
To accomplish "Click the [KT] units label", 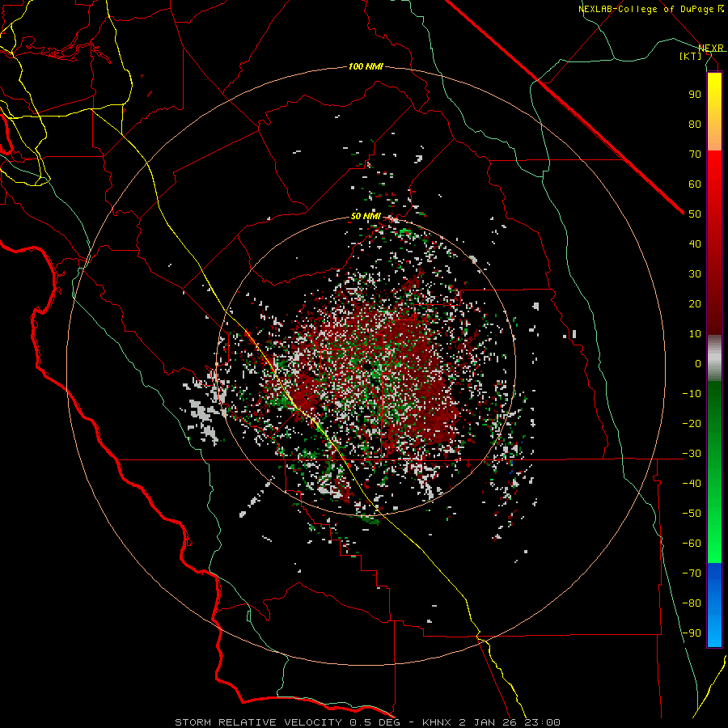I will click(x=691, y=56).
